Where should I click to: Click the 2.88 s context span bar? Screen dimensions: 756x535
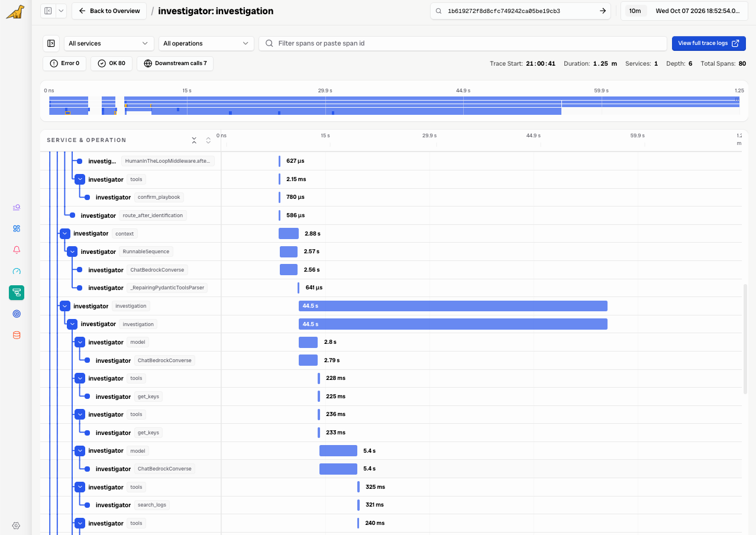289,234
